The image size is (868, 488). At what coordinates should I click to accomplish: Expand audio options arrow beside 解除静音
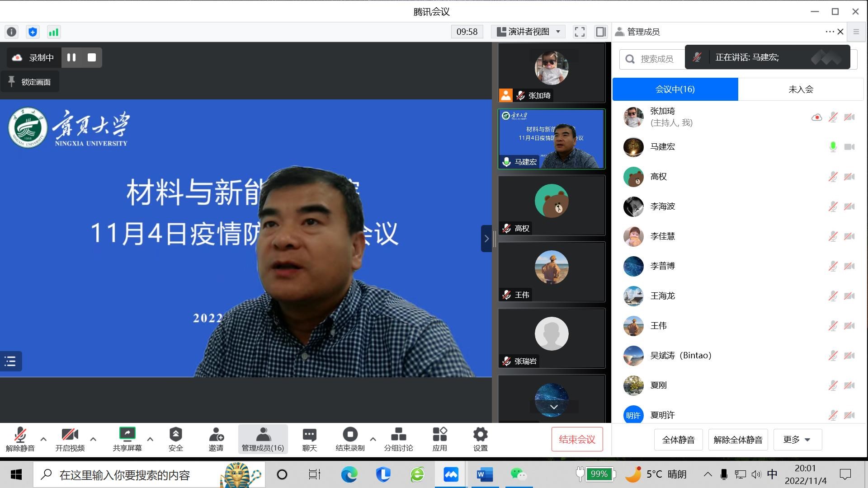43,439
